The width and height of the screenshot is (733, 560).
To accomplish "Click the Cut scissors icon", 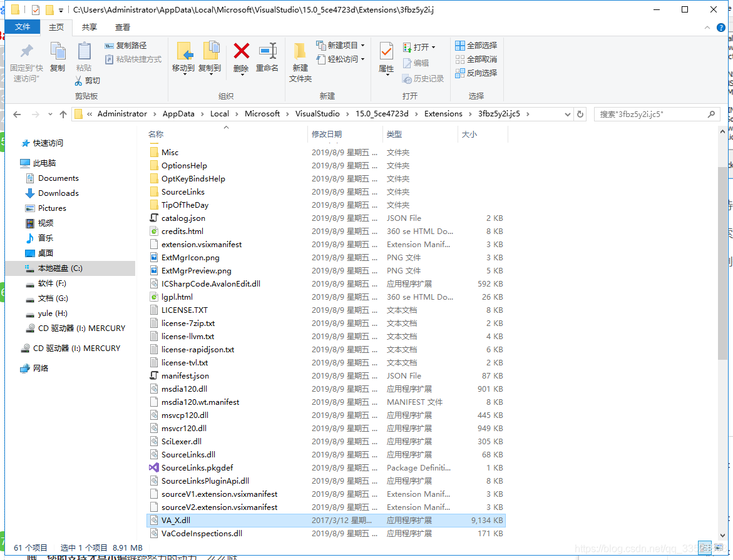I will click(78, 80).
